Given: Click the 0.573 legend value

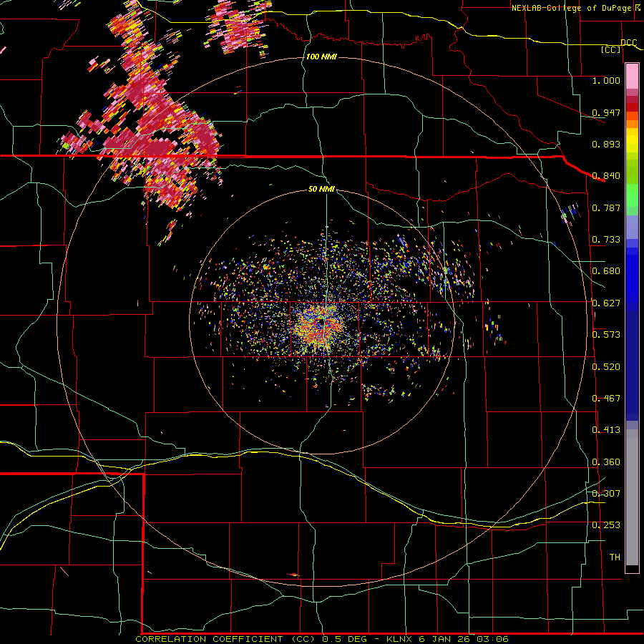Looking at the screenshot, I should click(x=606, y=334).
